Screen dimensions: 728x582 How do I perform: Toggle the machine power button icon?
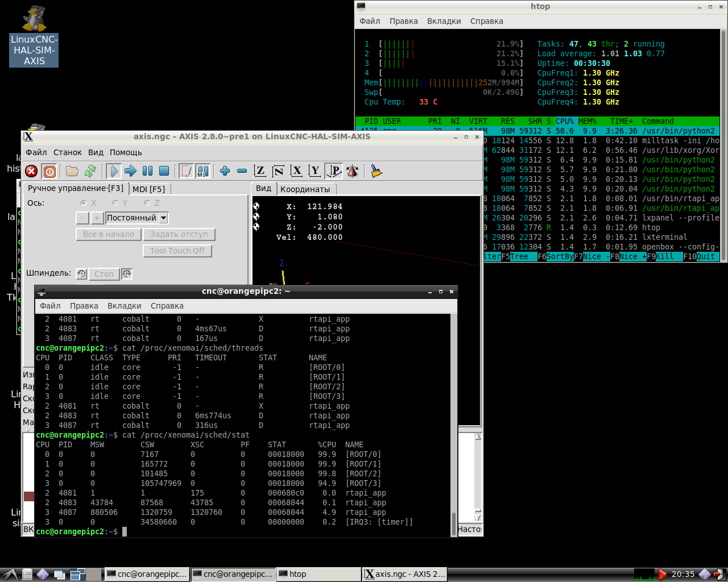pyautogui.click(x=49, y=171)
